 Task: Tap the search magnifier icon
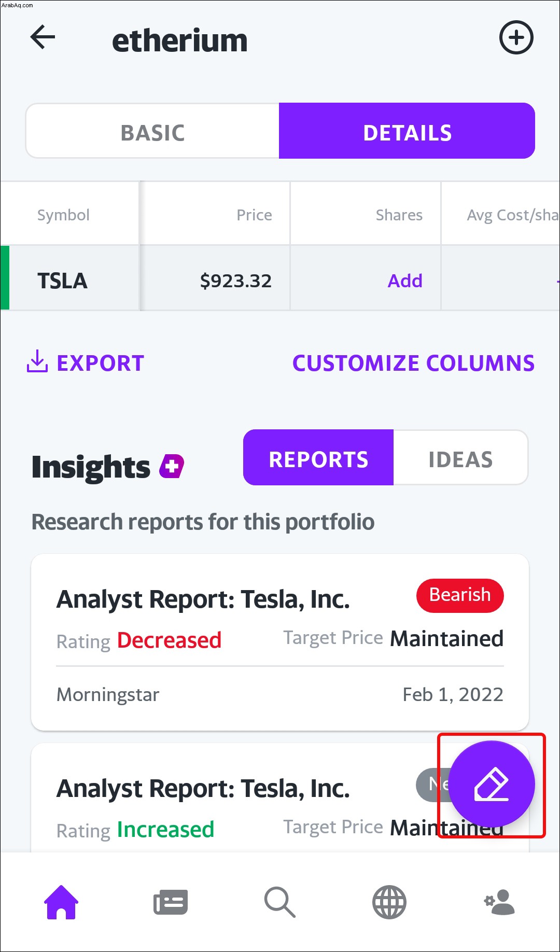pyautogui.click(x=279, y=902)
